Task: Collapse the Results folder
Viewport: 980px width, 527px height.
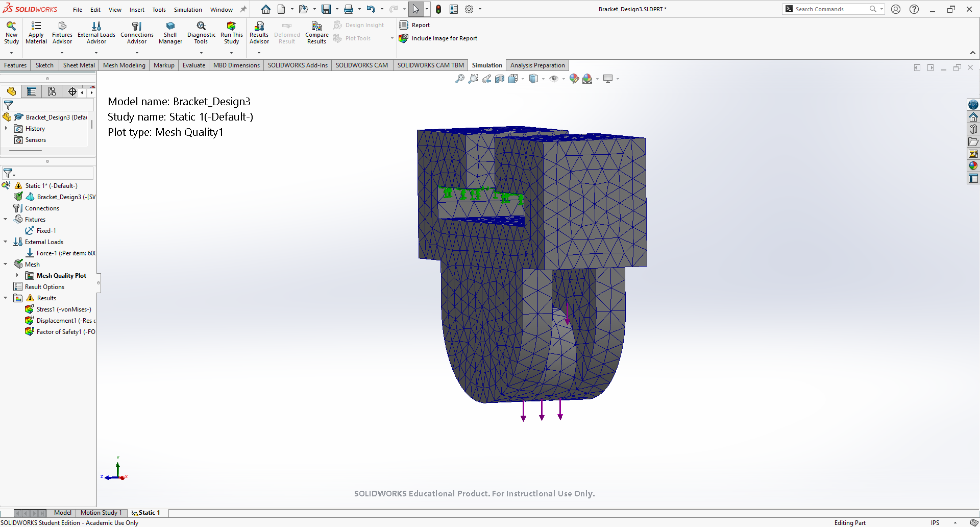Action: pos(6,298)
